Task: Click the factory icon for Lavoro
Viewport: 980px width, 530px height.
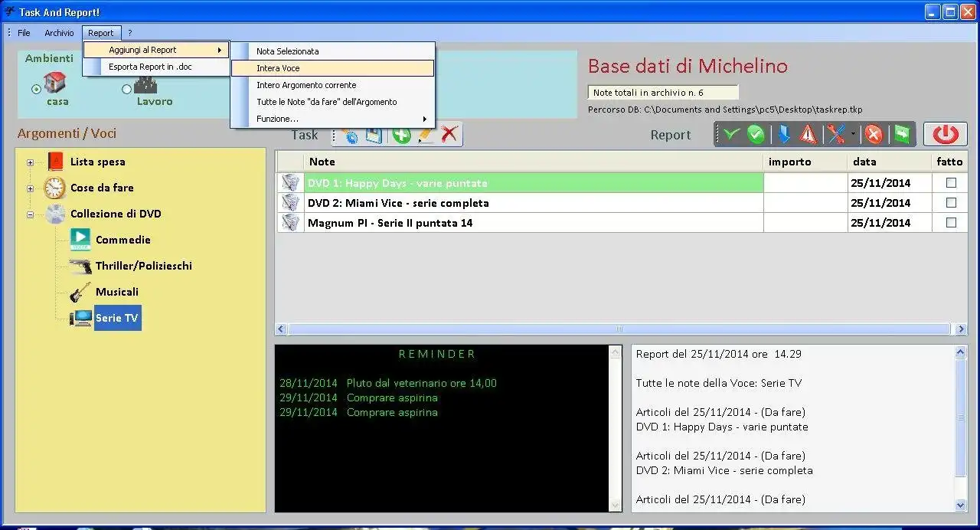Action: click(145, 84)
